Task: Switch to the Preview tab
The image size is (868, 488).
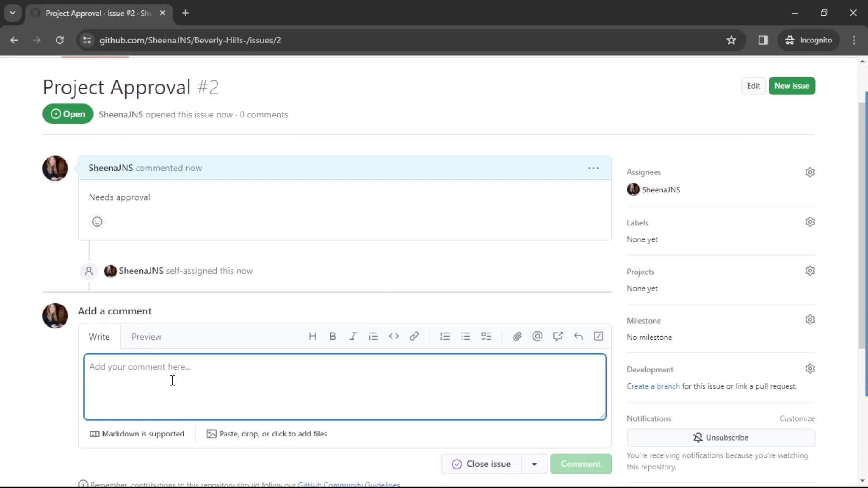Action: point(146,337)
